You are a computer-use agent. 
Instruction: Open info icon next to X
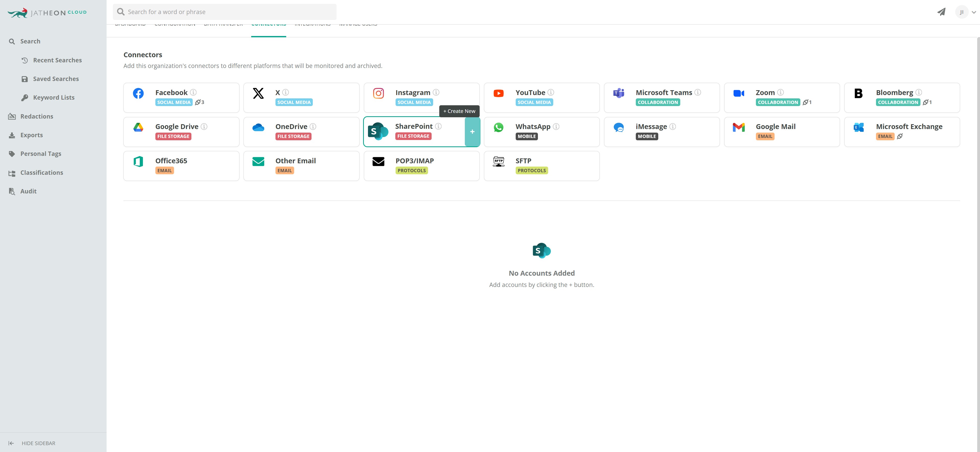click(286, 92)
